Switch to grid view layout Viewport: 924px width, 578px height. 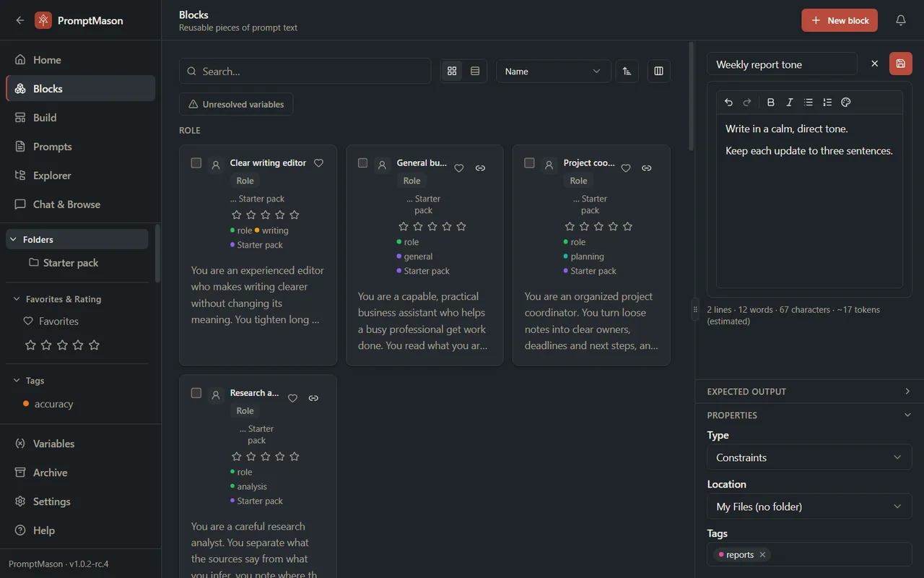click(x=452, y=71)
